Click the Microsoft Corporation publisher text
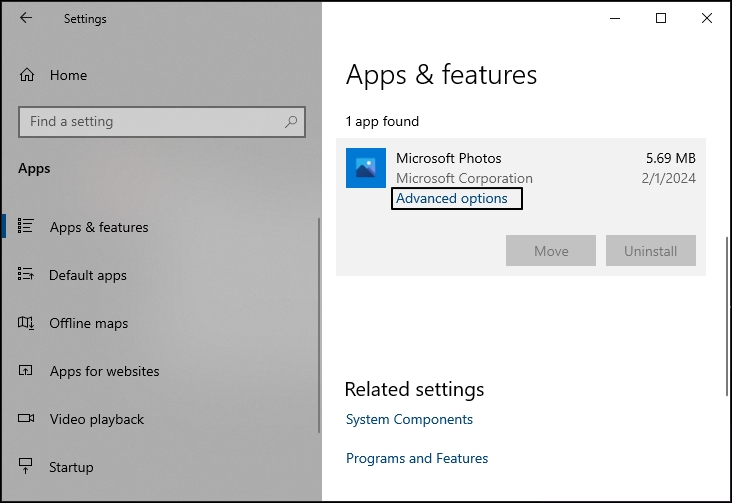The width and height of the screenshot is (732, 503). pyautogui.click(x=464, y=178)
